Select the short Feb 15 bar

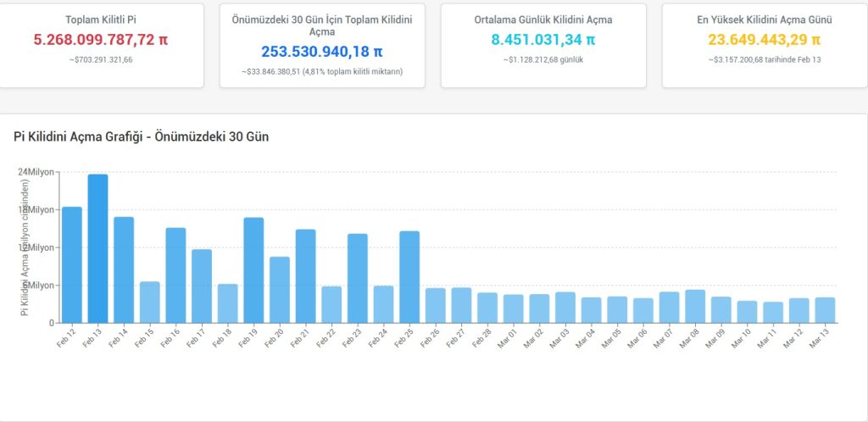click(x=149, y=302)
